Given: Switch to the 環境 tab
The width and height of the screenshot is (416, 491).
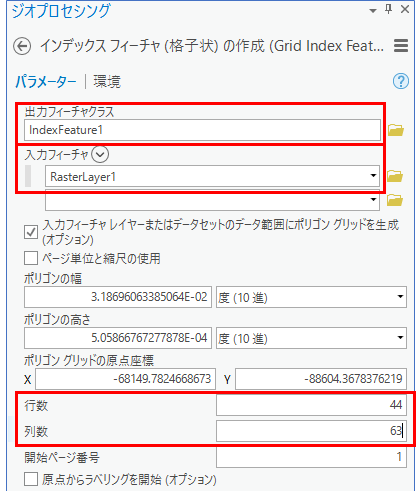Looking at the screenshot, I should pos(107,81).
